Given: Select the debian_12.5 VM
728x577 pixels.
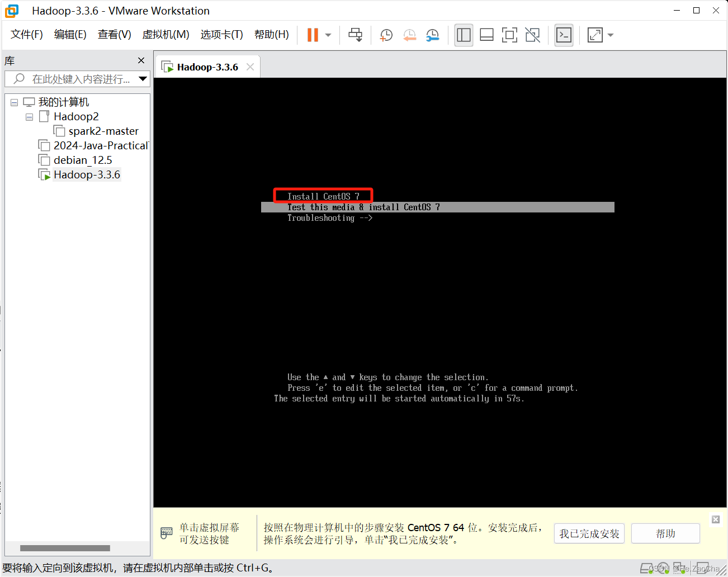Looking at the screenshot, I should (x=83, y=160).
